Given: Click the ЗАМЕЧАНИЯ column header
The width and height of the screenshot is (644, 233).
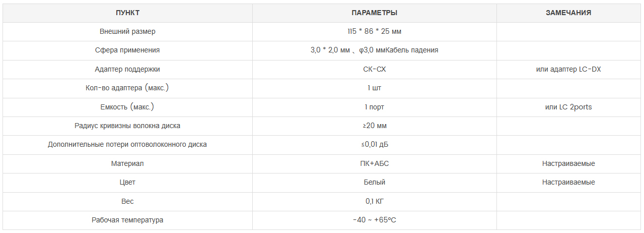Looking at the screenshot, I should 568,13.
